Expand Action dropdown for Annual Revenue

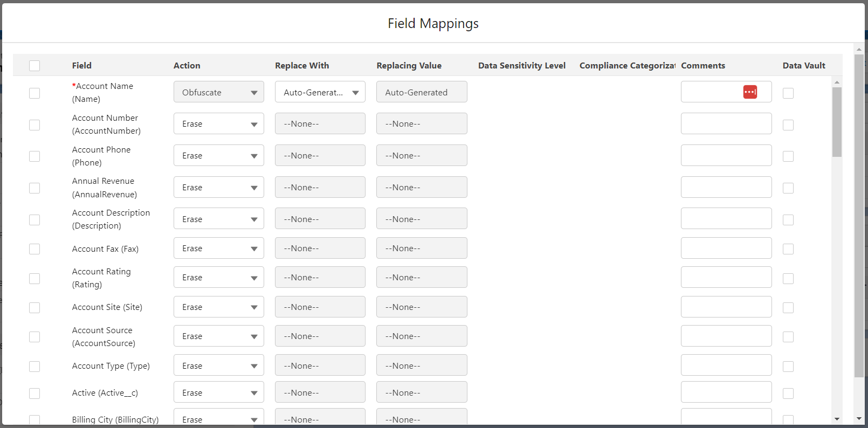pos(218,188)
